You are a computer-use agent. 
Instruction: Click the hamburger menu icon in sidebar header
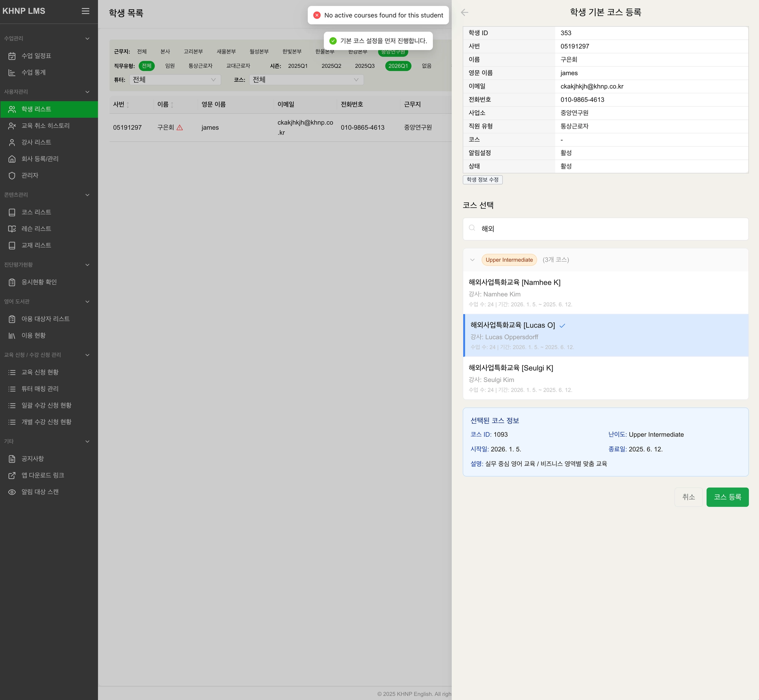click(x=86, y=11)
